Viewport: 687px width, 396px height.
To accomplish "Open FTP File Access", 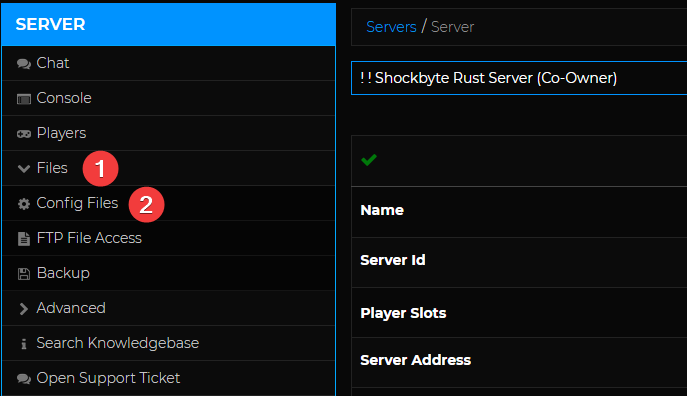I will 169,238.
